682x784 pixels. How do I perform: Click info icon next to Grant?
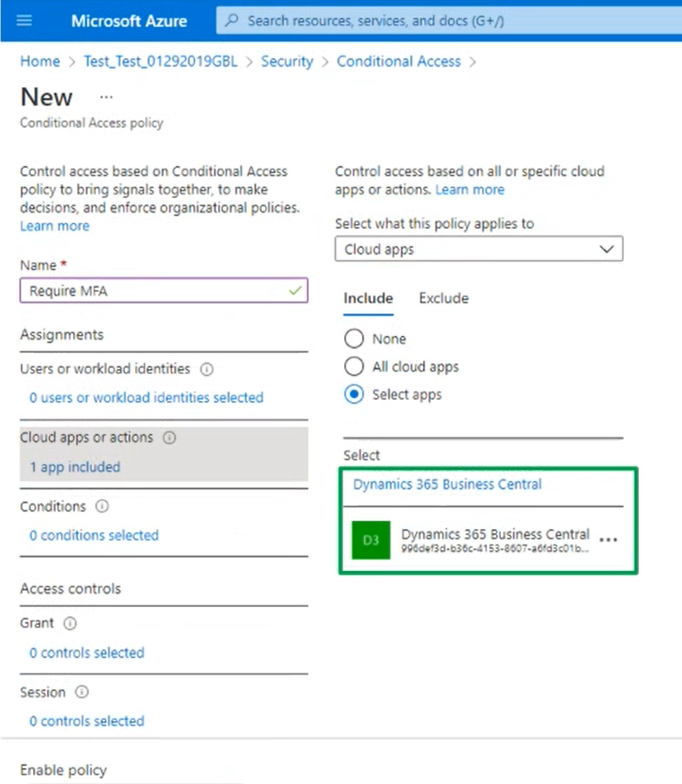pos(70,623)
